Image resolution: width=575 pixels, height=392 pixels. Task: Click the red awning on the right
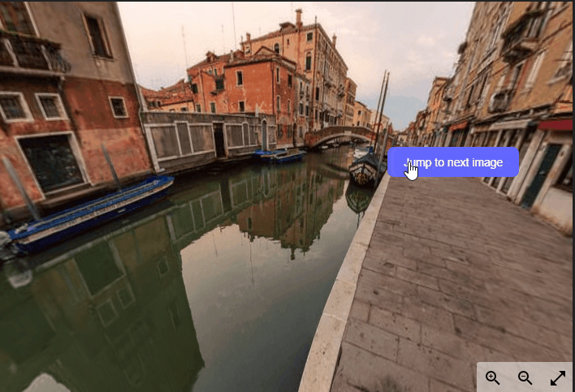[556, 124]
